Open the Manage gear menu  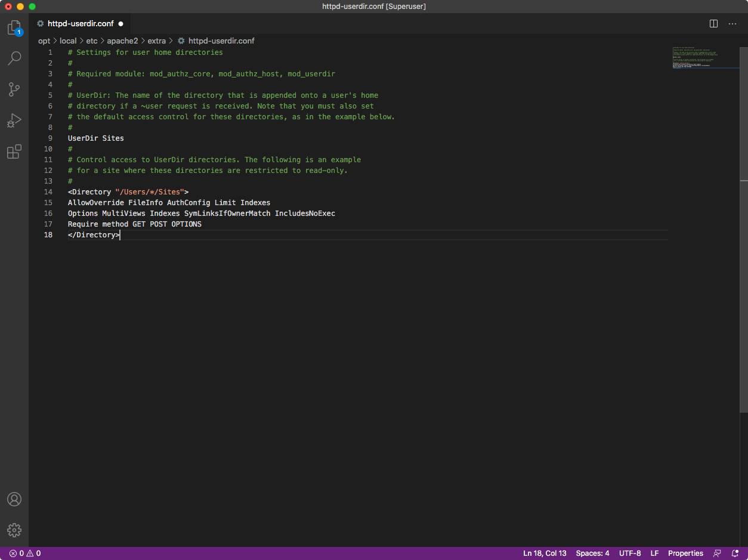(14, 530)
